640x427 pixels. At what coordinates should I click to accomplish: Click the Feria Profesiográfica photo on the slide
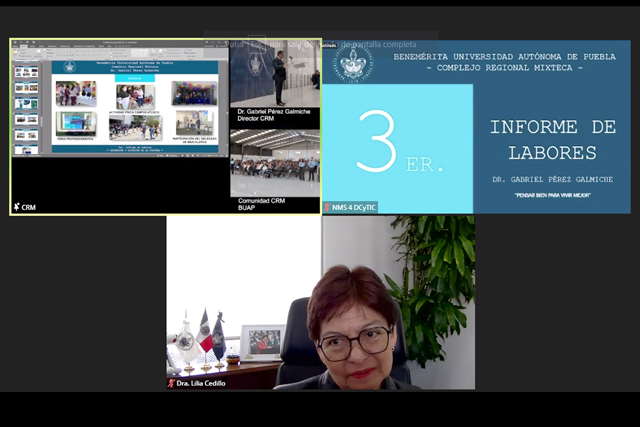[76, 123]
